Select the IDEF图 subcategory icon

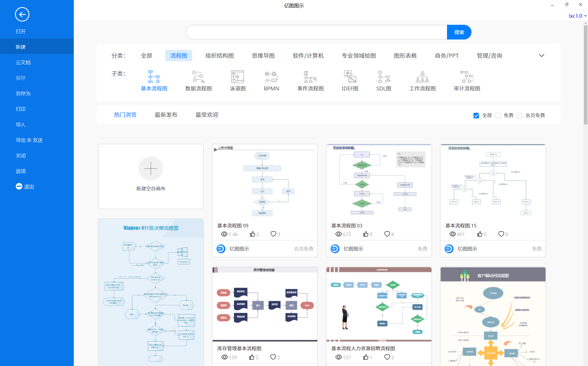(350, 77)
